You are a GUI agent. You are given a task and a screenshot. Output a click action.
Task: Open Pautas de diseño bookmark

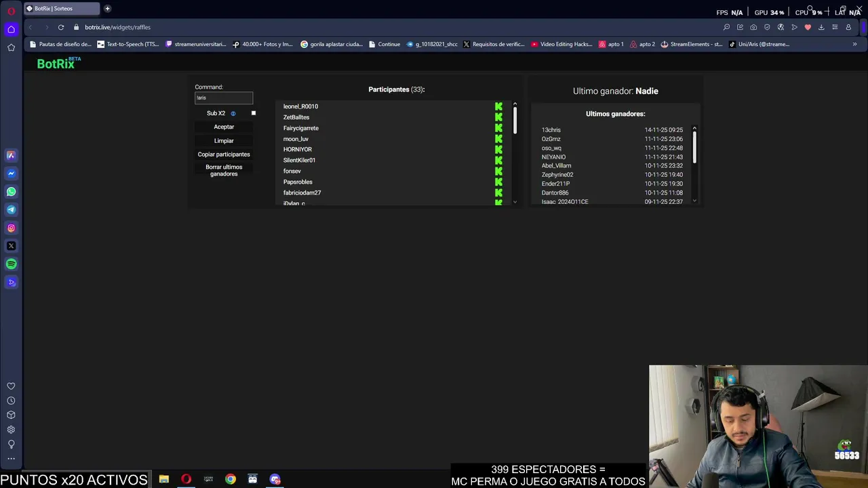[x=60, y=44]
